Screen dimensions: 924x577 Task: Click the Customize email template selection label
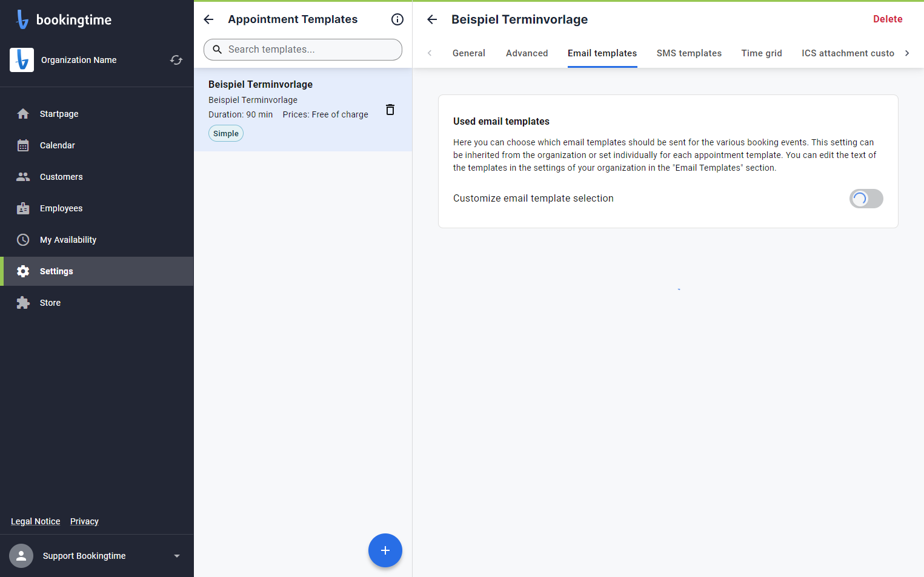533,199
